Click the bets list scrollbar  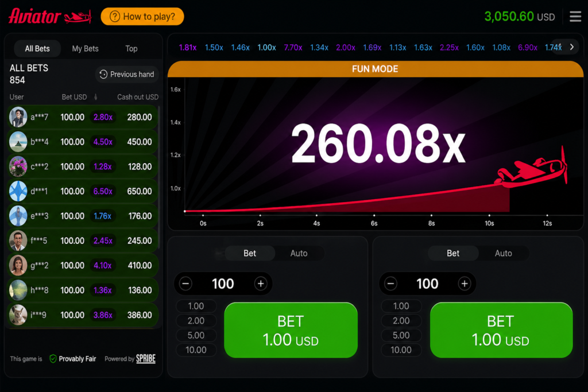pyautogui.click(x=159, y=177)
